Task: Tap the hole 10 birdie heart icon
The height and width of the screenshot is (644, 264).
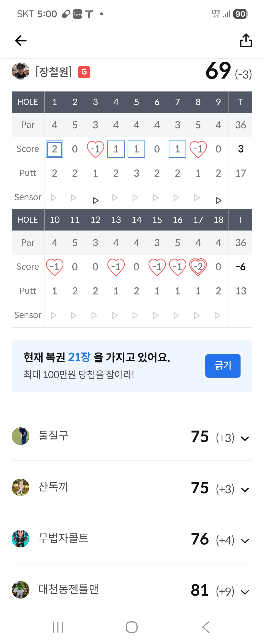Action: tap(54, 267)
